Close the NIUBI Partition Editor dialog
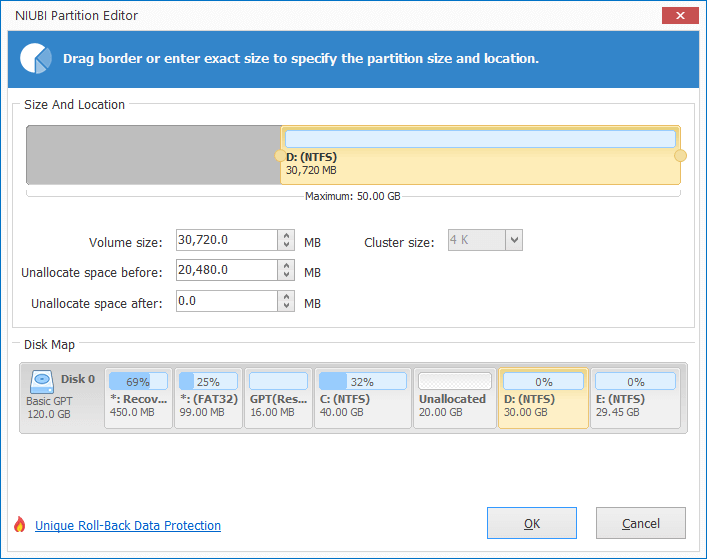This screenshot has width=707, height=559. 680,15
